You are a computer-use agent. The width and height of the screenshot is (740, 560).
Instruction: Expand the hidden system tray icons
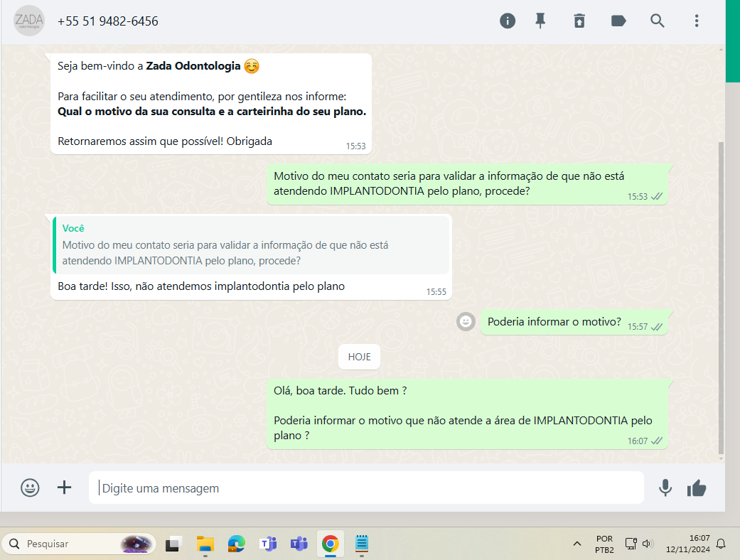point(577,544)
